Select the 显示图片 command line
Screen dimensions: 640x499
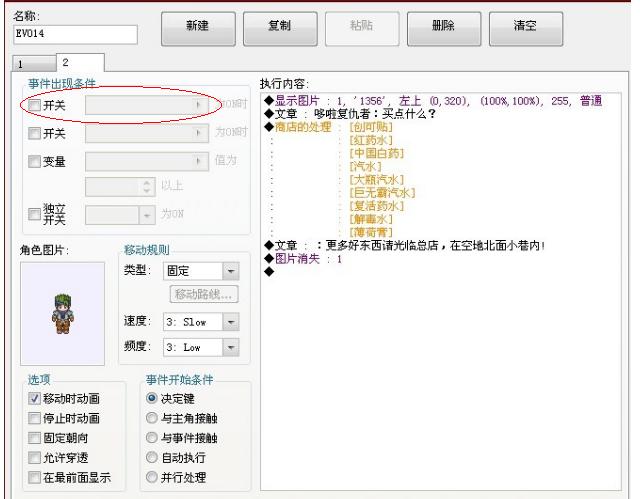[x=433, y=101]
